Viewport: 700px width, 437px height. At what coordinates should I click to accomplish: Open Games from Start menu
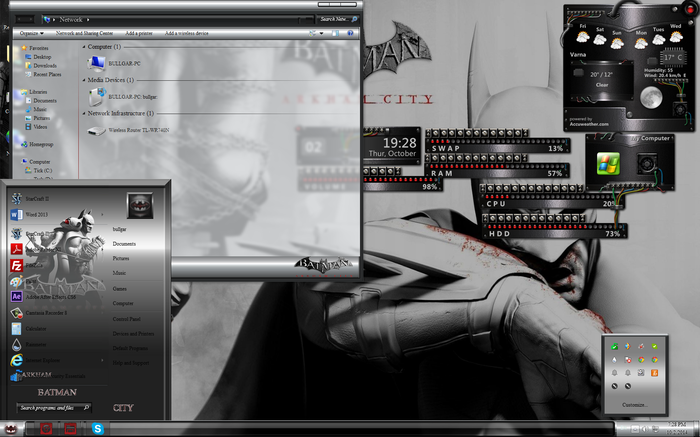click(x=120, y=289)
